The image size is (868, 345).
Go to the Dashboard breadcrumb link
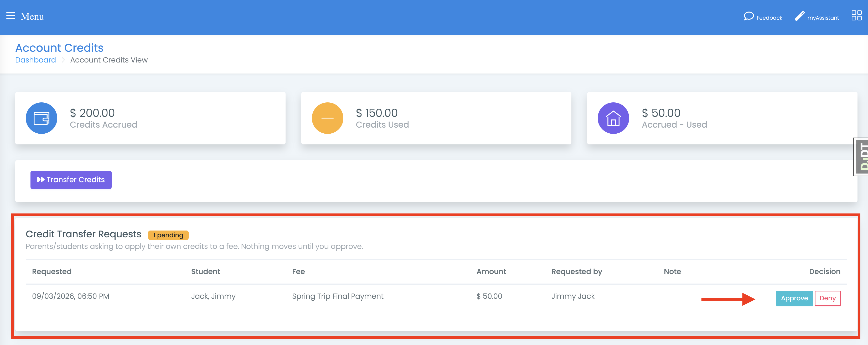tap(35, 60)
